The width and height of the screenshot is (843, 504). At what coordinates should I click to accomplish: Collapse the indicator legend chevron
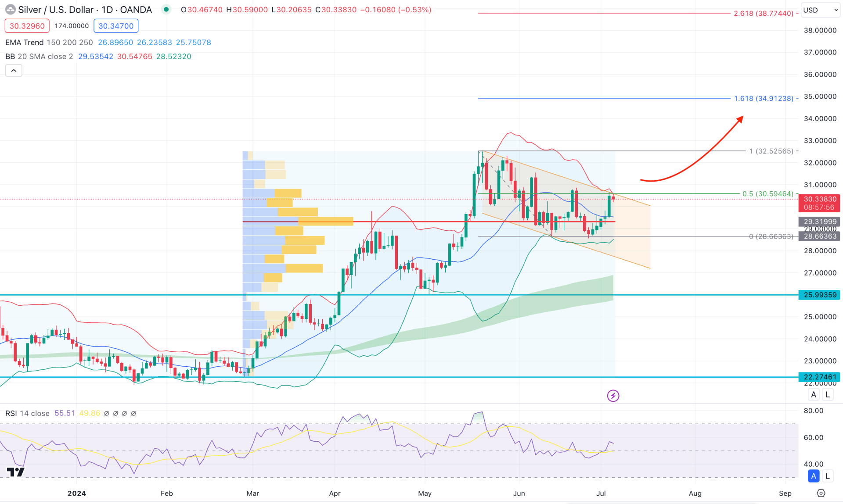coord(14,71)
